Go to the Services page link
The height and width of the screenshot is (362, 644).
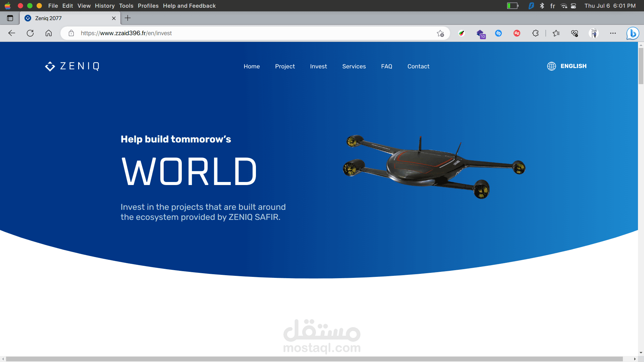(x=354, y=66)
